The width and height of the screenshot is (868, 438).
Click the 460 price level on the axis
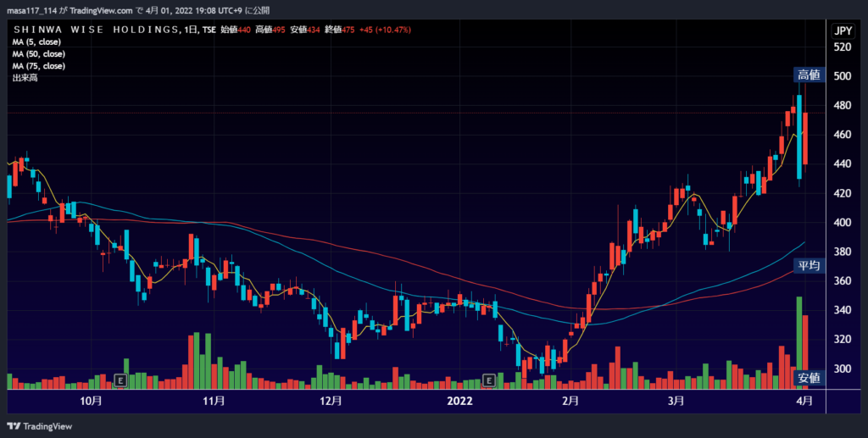pos(843,135)
